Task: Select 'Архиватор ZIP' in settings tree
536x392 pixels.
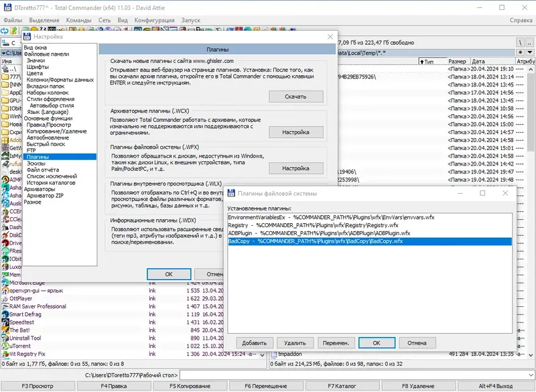Action: (45, 196)
